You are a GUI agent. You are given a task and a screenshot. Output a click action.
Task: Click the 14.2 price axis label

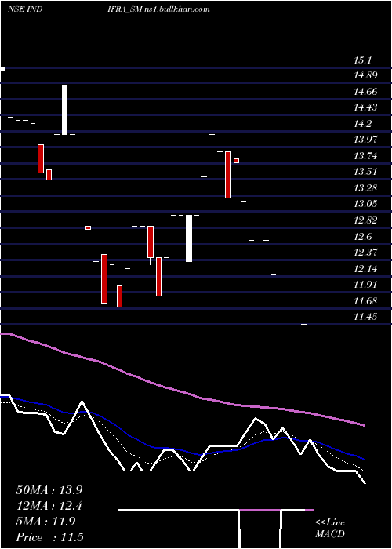(x=362, y=124)
